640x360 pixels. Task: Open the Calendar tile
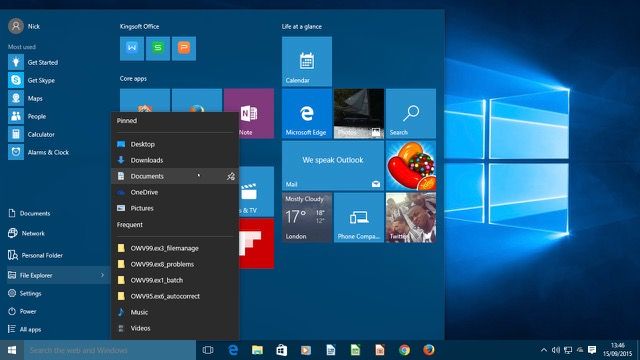pyautogui.click(x=307, y=62)
